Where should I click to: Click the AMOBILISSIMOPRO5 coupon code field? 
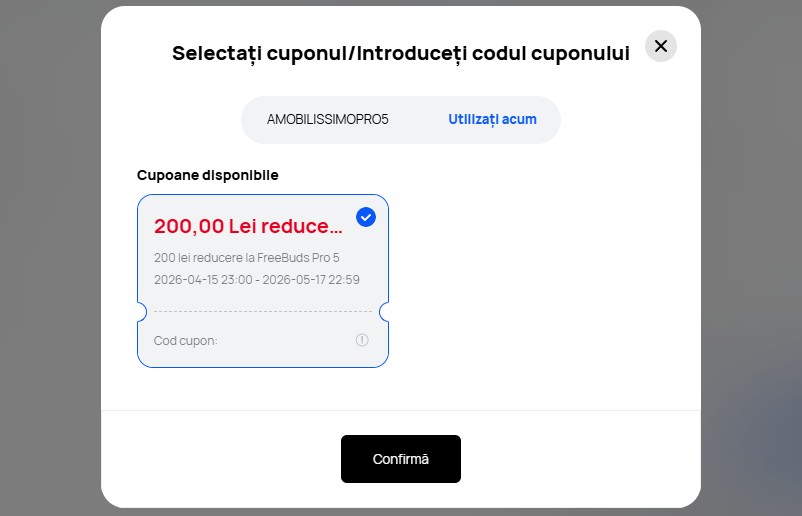(x=328, y=119)
